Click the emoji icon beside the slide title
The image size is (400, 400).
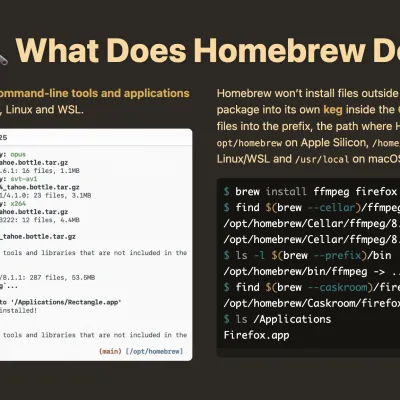(3, 59)
